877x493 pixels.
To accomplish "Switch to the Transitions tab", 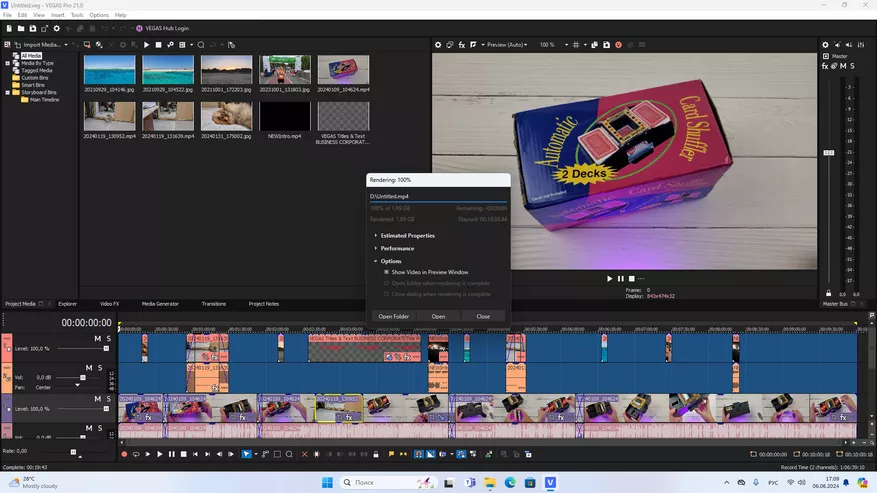I will (213, 303).
